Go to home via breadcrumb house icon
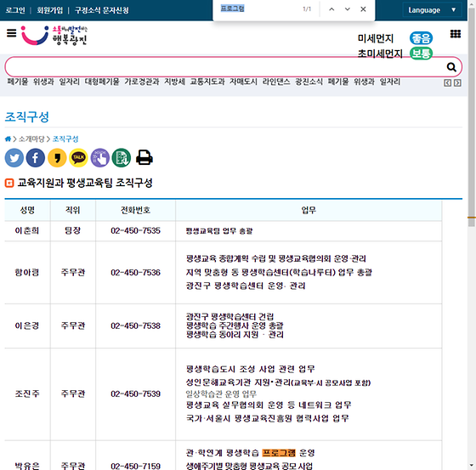The image size is (476, 470). [x=8, y=139]
